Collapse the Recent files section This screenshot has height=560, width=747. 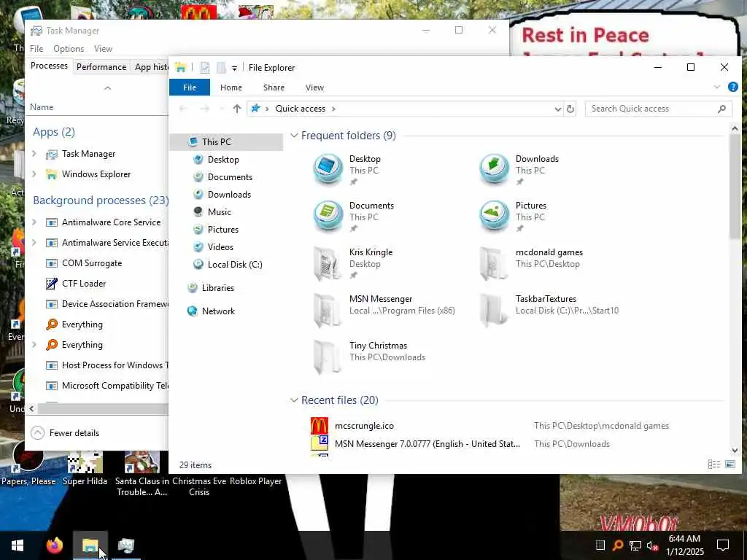coord(294,400)
